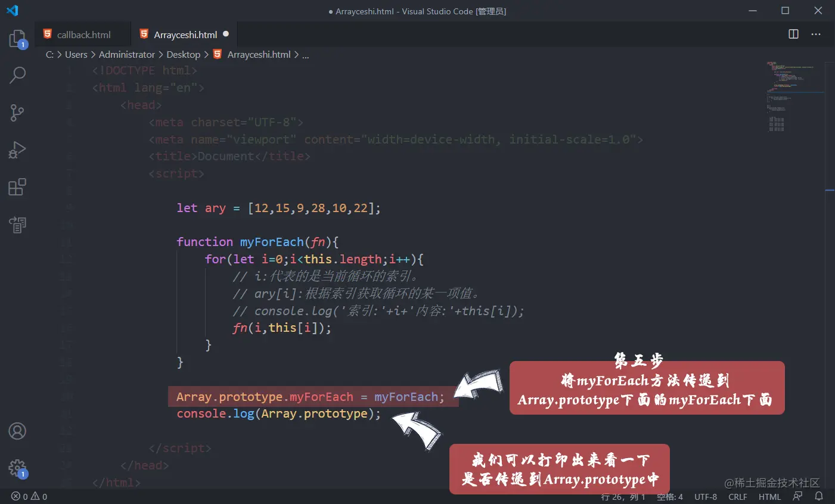Split the editor into two panes
Screen dimensions: 835x504
click(793, 34)
